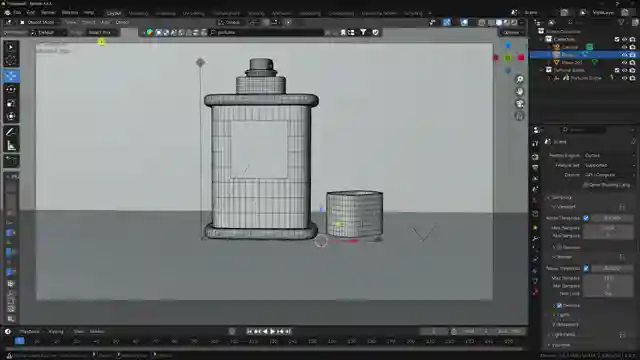The image size is (640, 360).
Task: Open the Output properties tab icon
Action: (535, 168)
